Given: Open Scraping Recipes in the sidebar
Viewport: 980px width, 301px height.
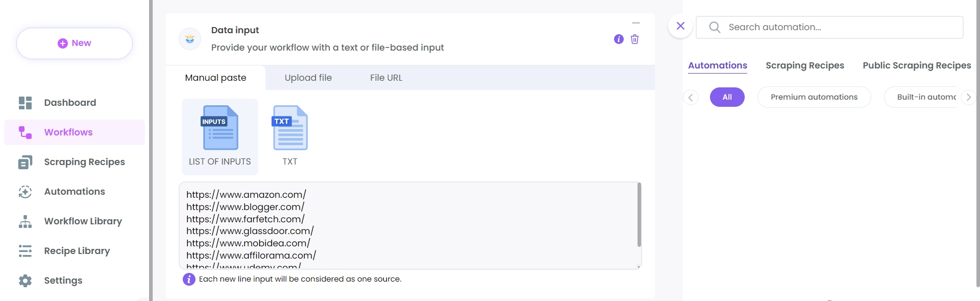Looking at the screenshot, I should click(84, 162).
